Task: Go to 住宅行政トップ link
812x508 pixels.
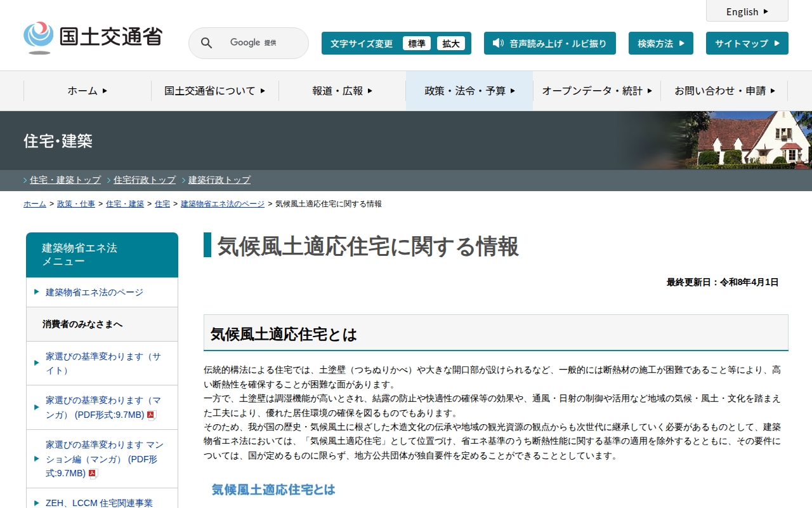Action: [x=145, y=180]
